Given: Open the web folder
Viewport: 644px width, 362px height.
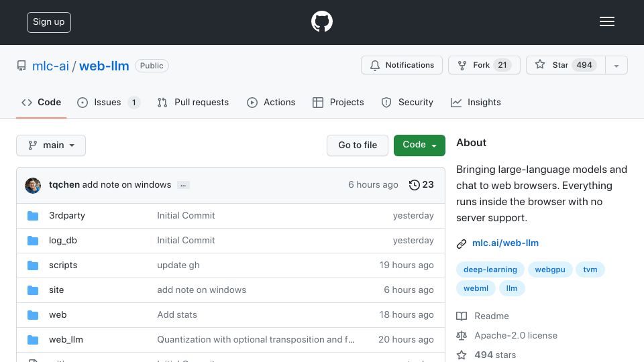Looking at the screenshot, I should (58, 315).
